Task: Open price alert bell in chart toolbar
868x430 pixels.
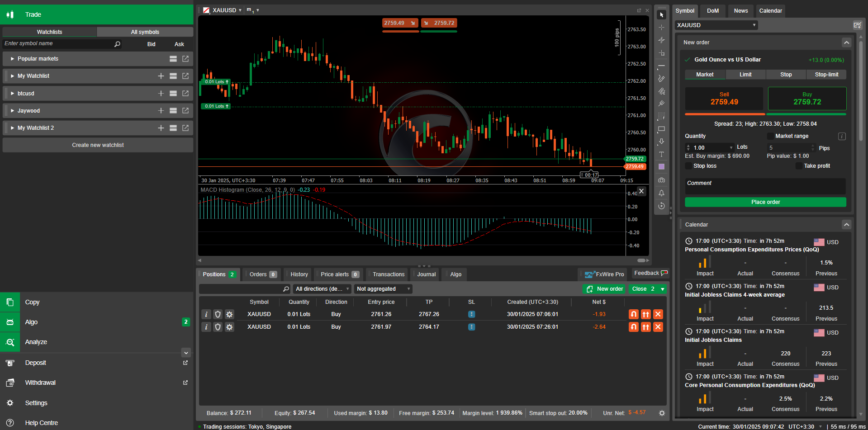Action: 661,193
